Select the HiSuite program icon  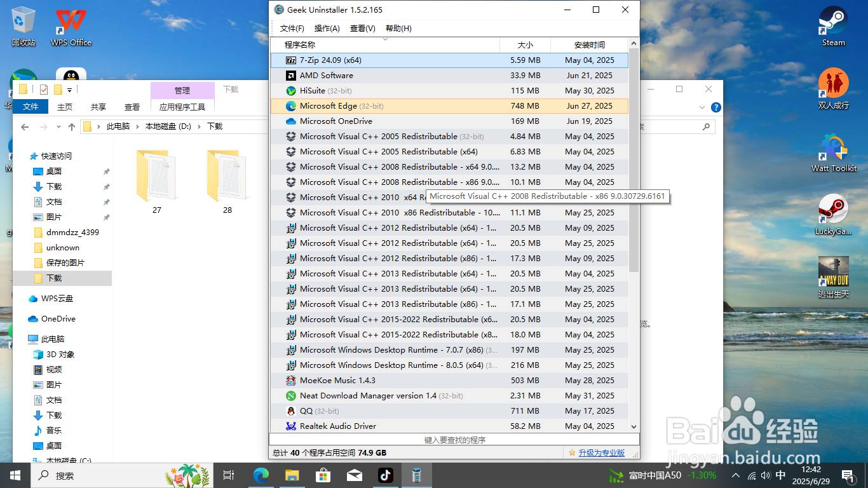(291, 91)
